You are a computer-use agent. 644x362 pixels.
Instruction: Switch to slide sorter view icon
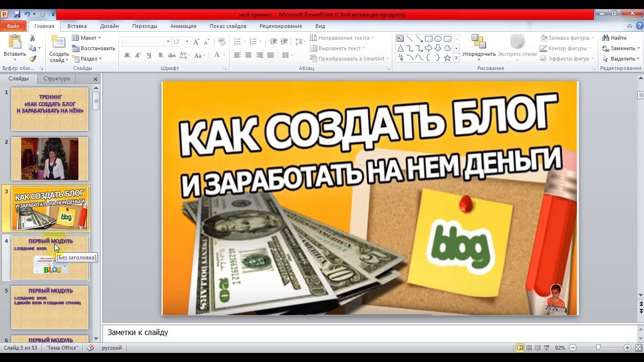click(x=529, y=348)
